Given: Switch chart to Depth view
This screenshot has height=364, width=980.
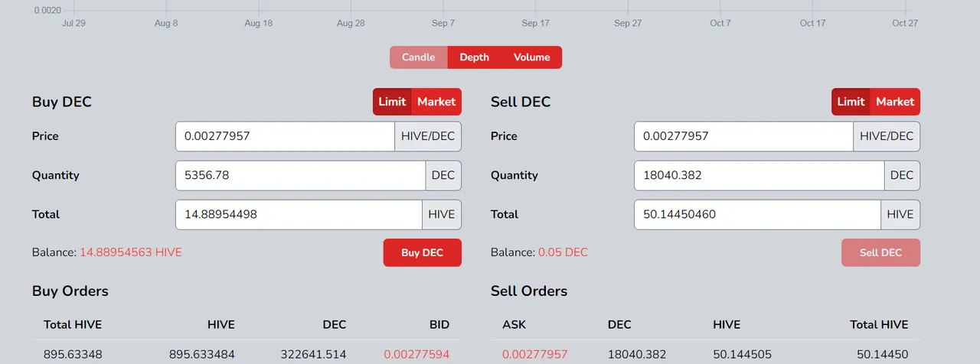Looking at the screenshot, I should tap(474, 57).
